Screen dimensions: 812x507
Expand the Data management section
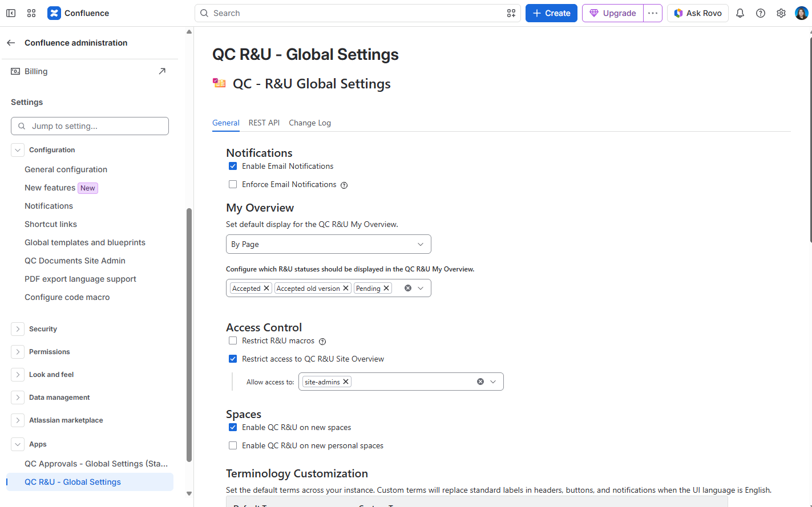pos(18,398)
